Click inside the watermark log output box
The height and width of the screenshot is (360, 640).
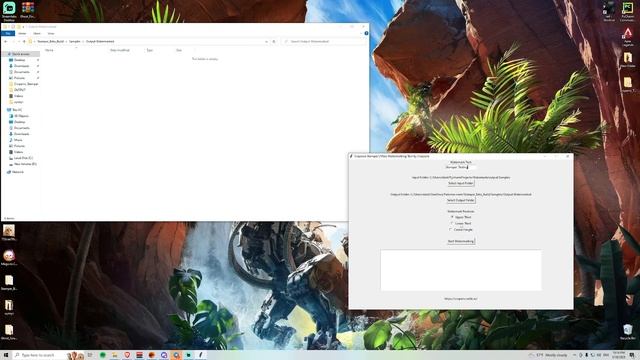(461, 270)
